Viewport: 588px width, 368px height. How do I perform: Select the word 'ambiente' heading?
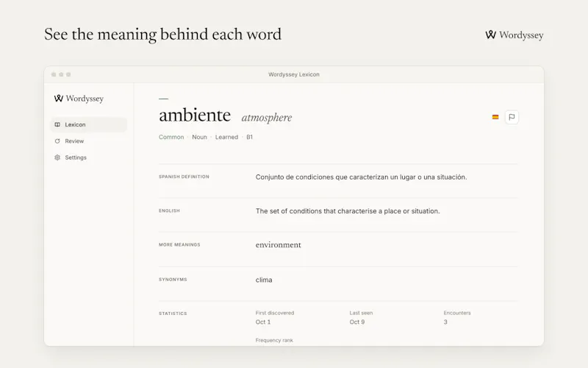tap(195, 115)
